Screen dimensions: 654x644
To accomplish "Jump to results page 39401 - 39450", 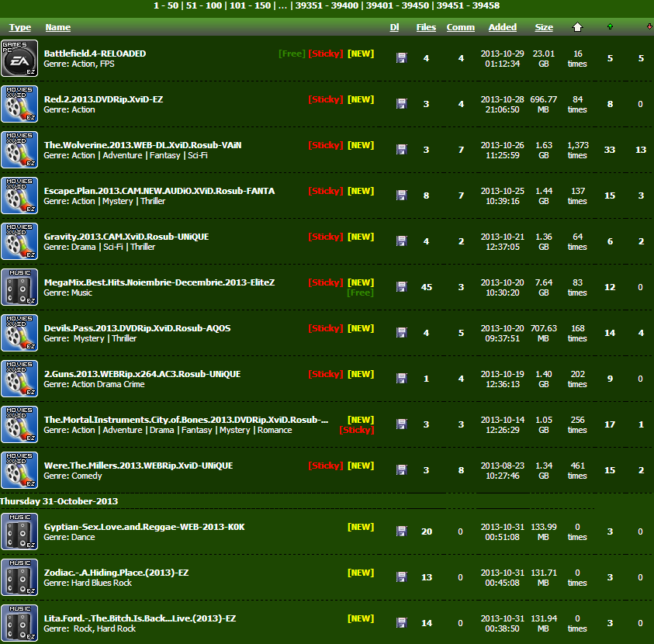I will point(397,6).
